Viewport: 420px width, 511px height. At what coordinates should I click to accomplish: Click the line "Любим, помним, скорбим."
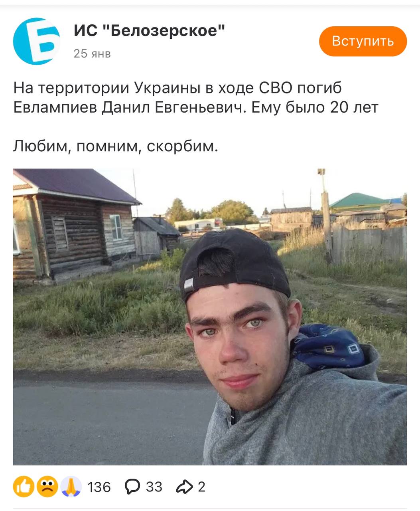(116, 147)
